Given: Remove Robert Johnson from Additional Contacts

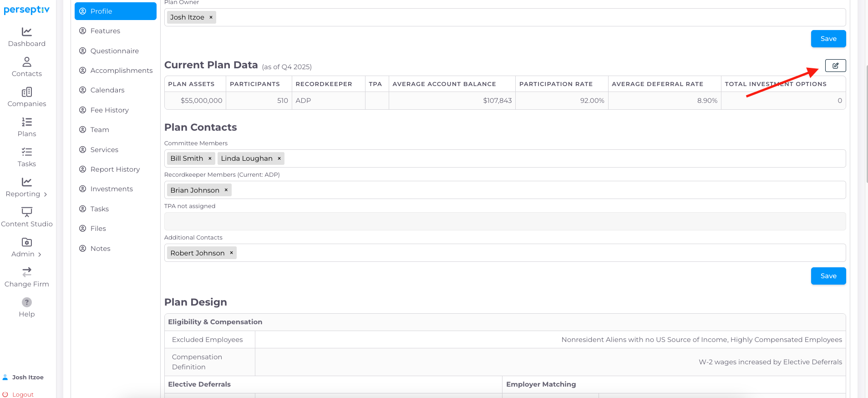Looking at the screenshot, I should [x=231, y=253].
